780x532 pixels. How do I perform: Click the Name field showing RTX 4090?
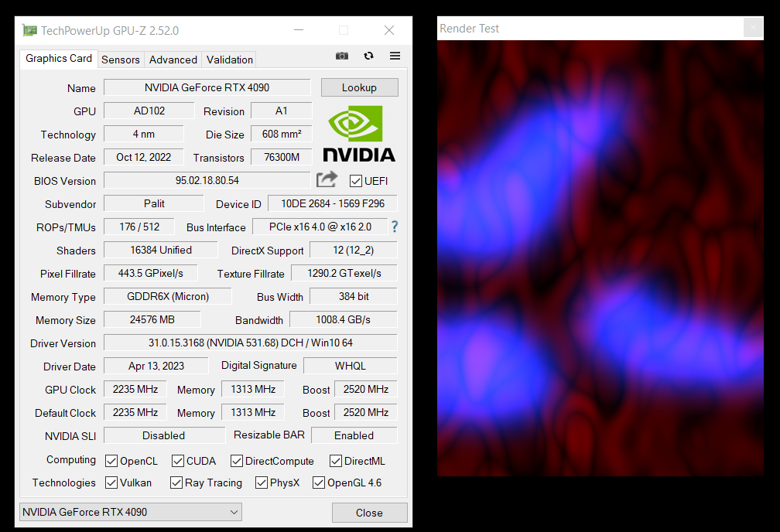point(207,87)
